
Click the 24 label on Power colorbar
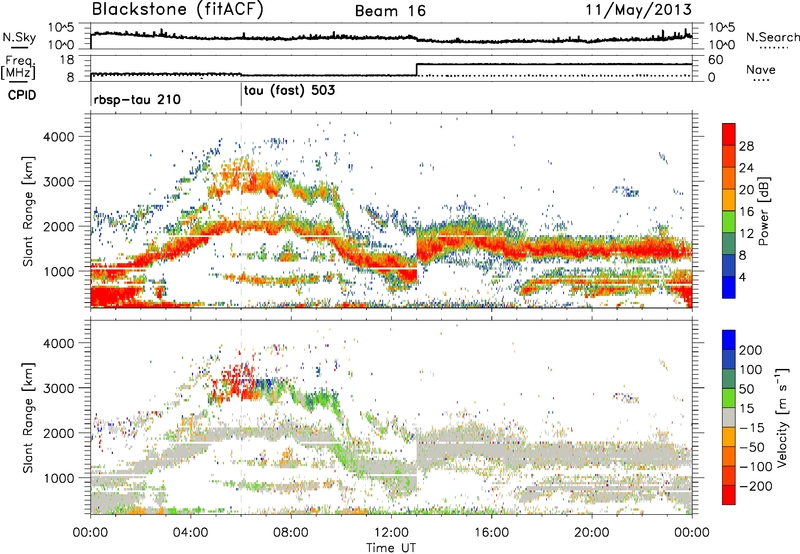746,168
